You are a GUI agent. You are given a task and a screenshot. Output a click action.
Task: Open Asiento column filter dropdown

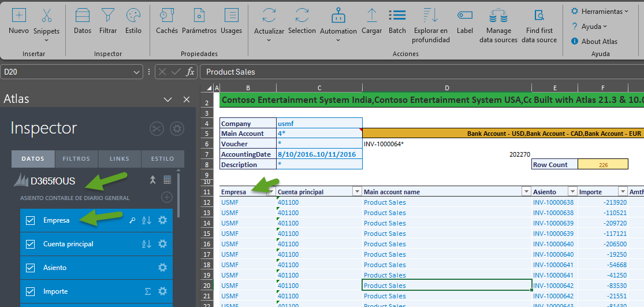(572, 192)
